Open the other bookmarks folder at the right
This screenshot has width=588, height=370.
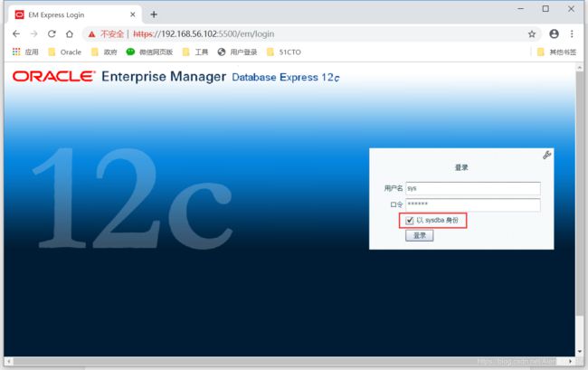pyautogui.click(x=556, y=52)
